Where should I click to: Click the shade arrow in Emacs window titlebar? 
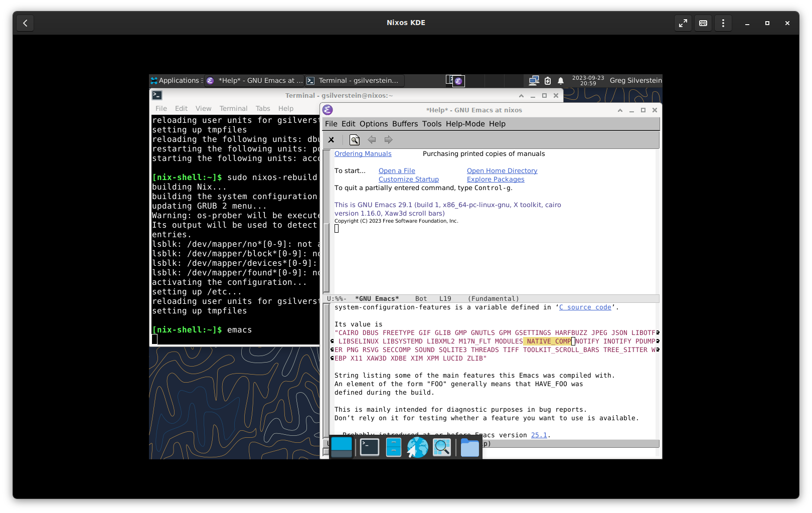coord(620,110)
